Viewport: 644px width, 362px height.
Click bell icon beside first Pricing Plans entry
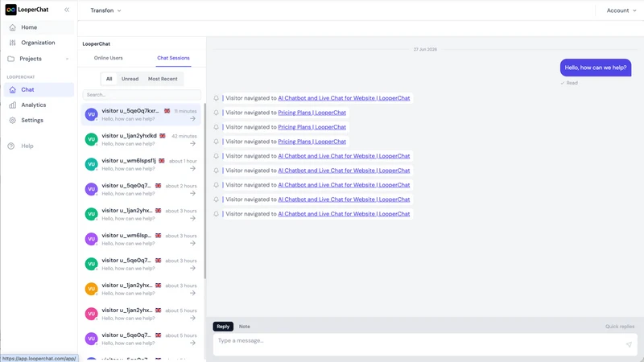216,113
